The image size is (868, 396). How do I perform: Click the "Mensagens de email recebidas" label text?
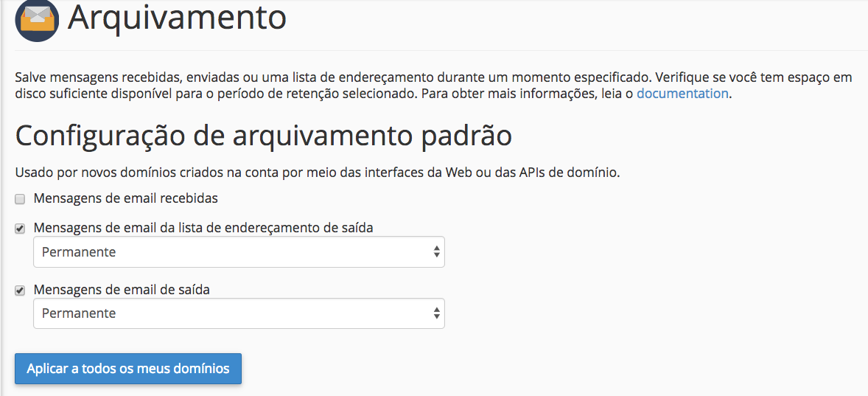125,198
